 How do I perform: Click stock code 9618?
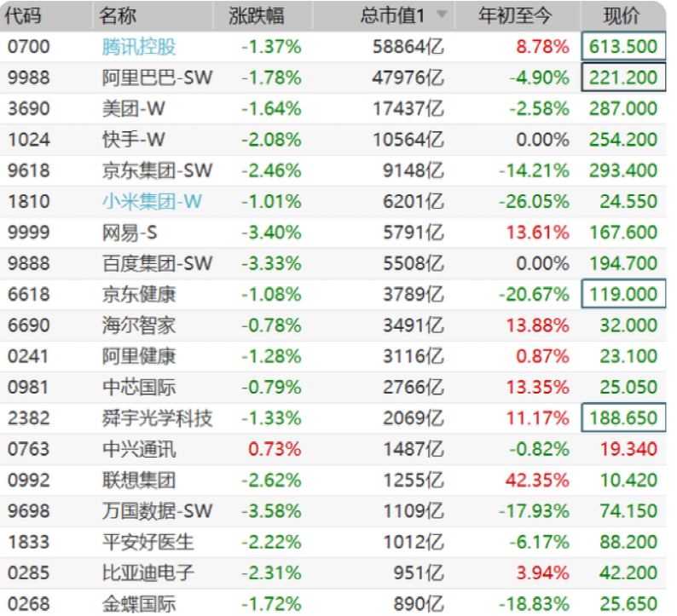point(29,170)
